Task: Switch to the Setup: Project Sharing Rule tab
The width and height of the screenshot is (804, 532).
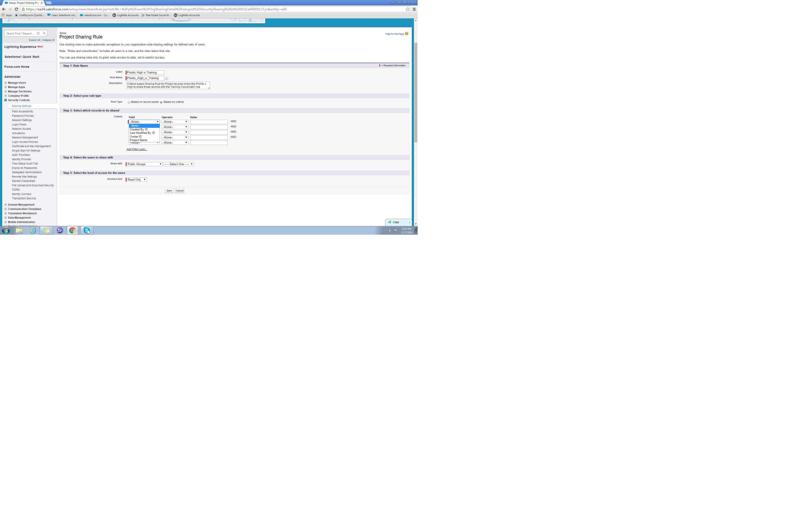Action: click(x=22, y=2)
